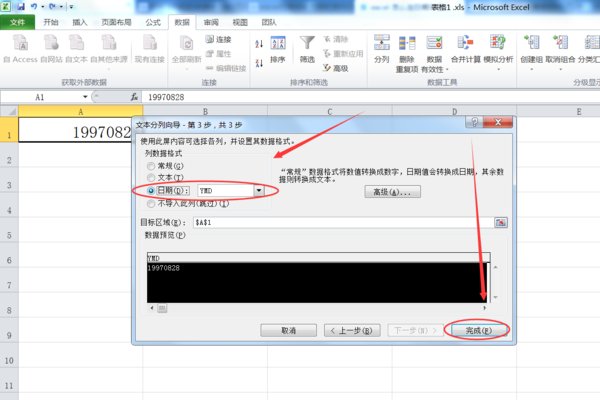
Task: Import data from Access icon
Action: point(20,48)
